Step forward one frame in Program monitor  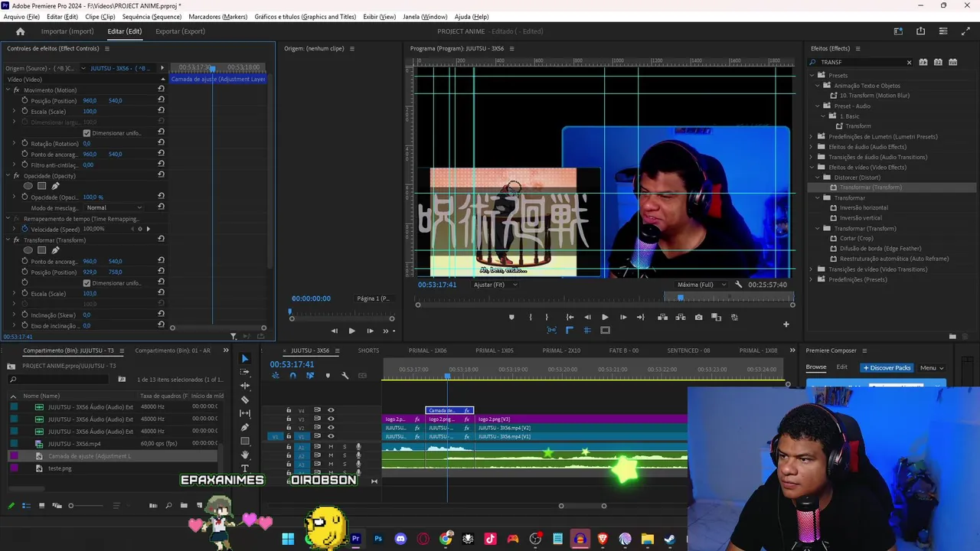click(x=623, y=318)
